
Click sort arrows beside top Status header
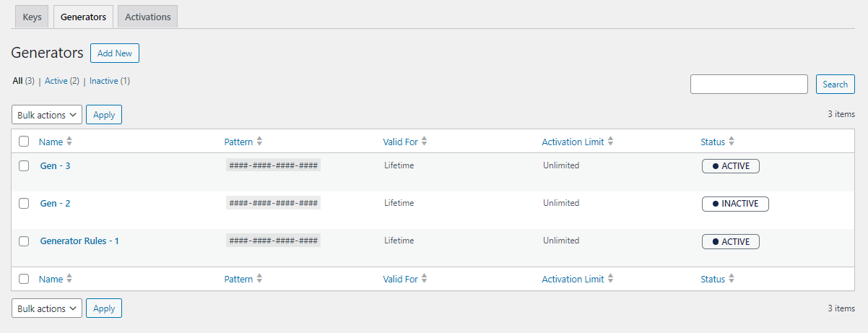pos(732,142)
